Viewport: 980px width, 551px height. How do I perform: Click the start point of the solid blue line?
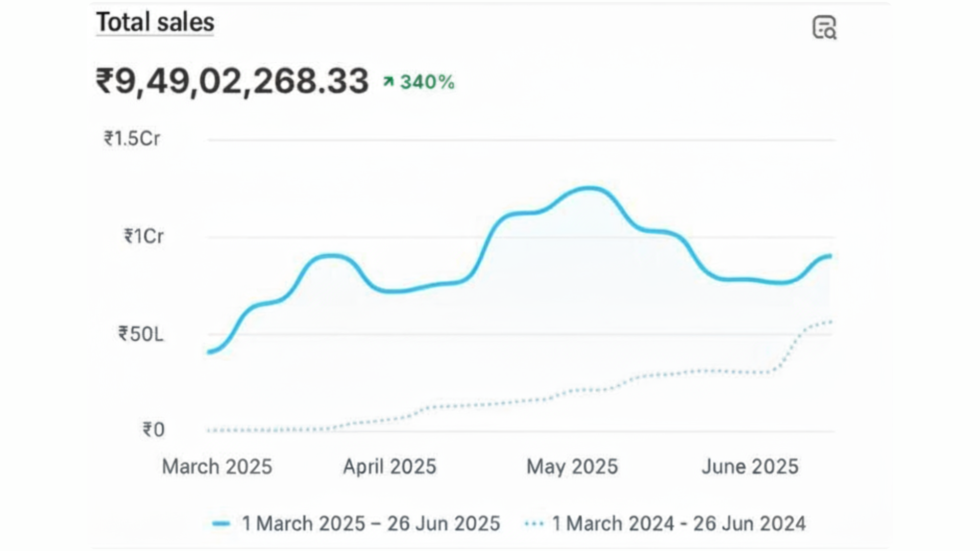point(209,352)
